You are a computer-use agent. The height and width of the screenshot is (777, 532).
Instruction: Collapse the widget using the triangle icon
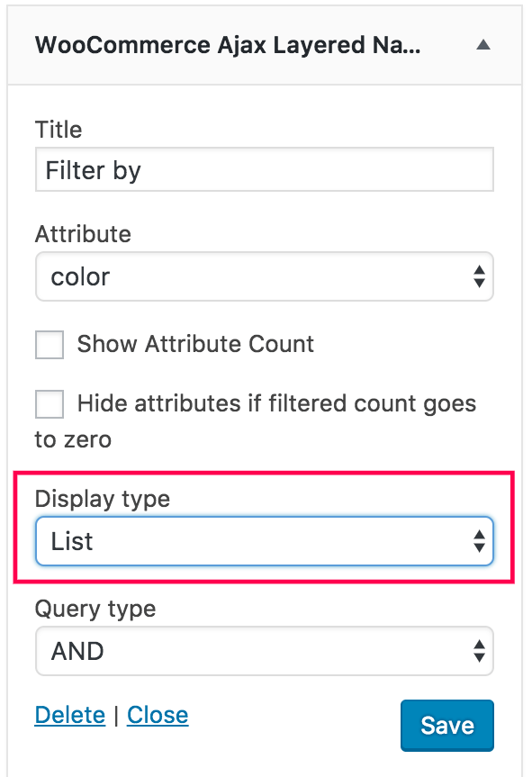click(483, 46)
